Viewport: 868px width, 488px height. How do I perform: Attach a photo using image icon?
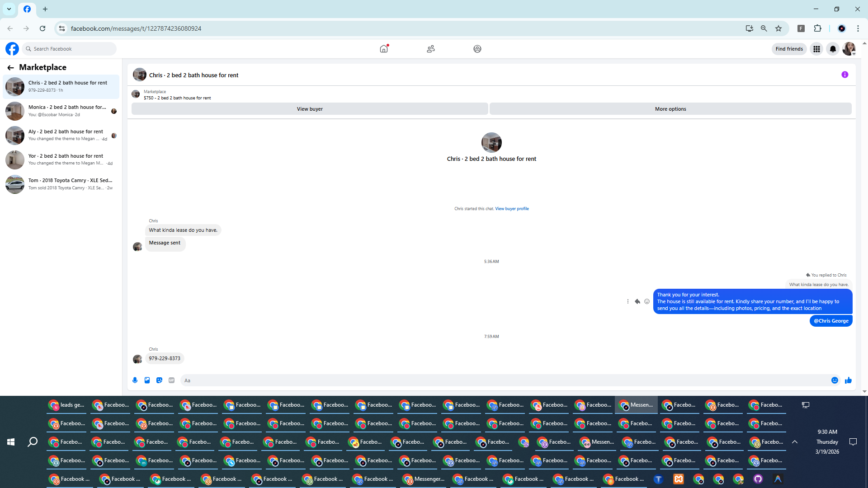[147, 380]
